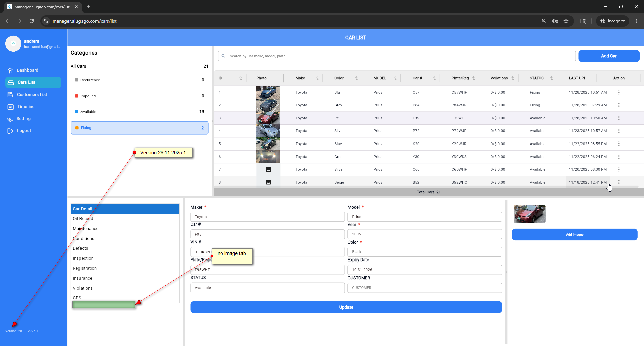
Task: Open action menu for car C57
Action: 619,92
